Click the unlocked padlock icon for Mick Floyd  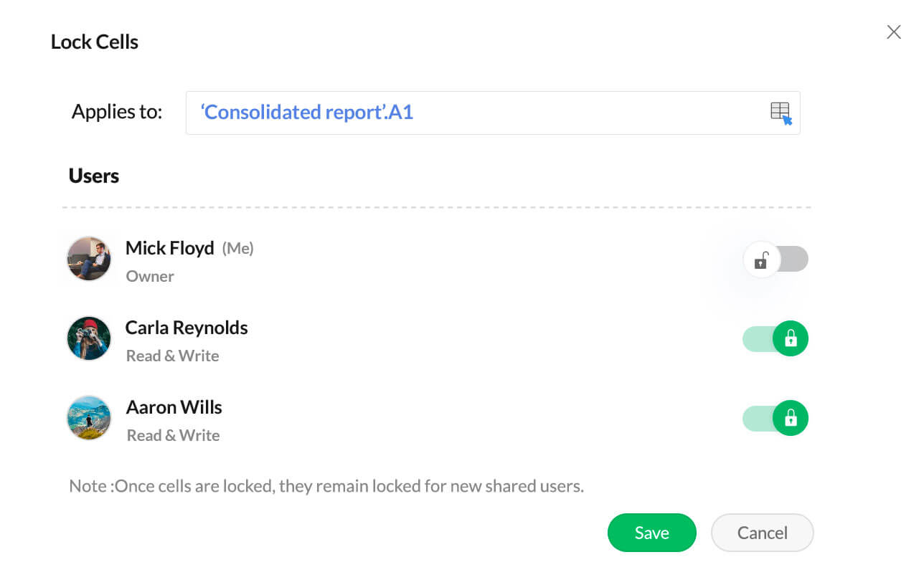761,259
